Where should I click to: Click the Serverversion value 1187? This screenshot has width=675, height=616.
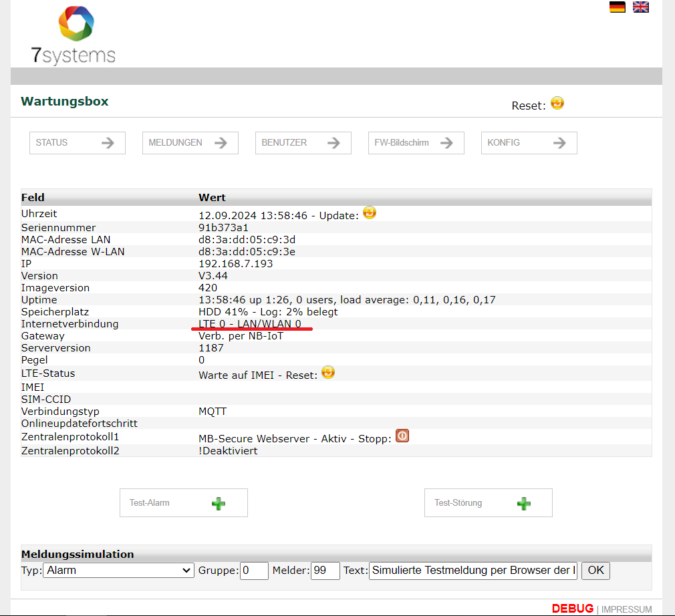pos(211,348)
